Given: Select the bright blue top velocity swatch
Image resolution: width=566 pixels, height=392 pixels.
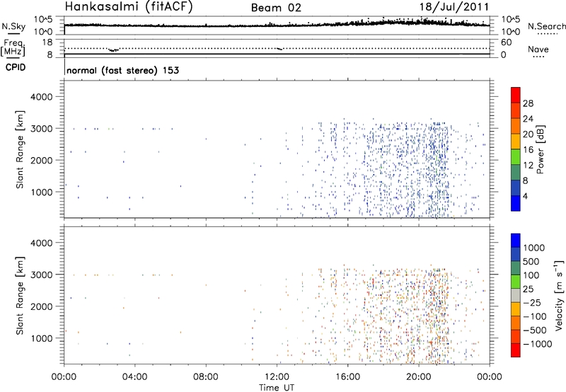Looking at the screenshot, I should pos(516,241).
